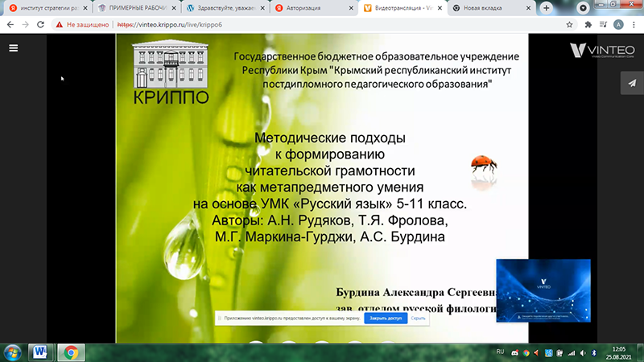This screenshot has width=644, height=362.
Task: Click the Vinteo logo
Action: pos(602,51)
